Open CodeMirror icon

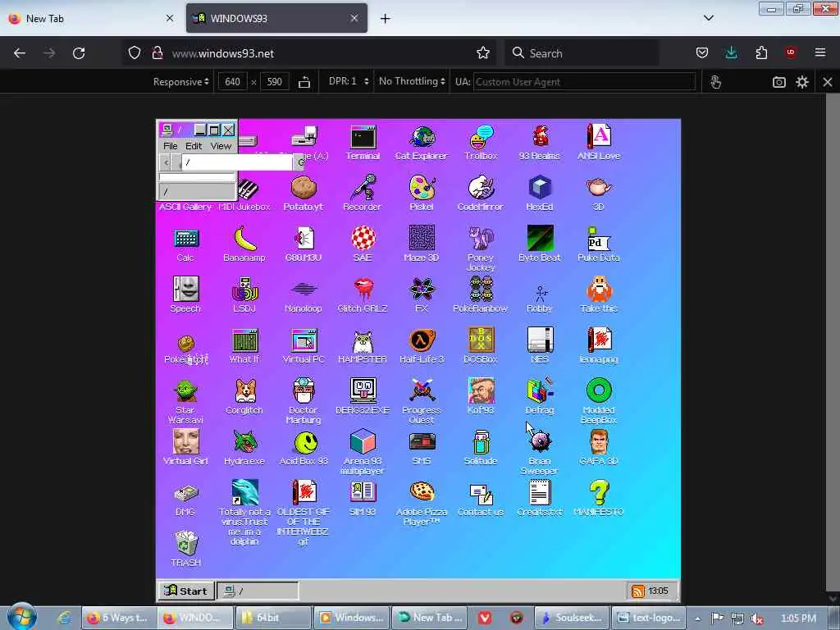click(481, 194)
